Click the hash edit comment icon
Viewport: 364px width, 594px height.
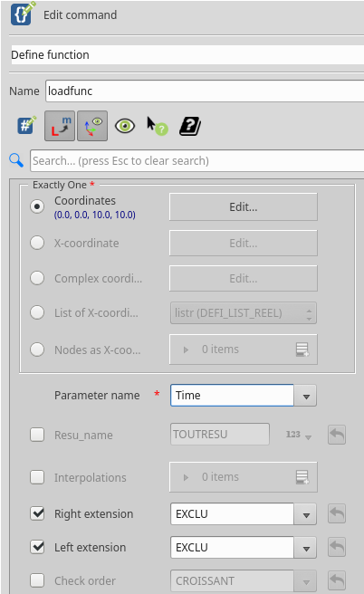pos(26,125)
